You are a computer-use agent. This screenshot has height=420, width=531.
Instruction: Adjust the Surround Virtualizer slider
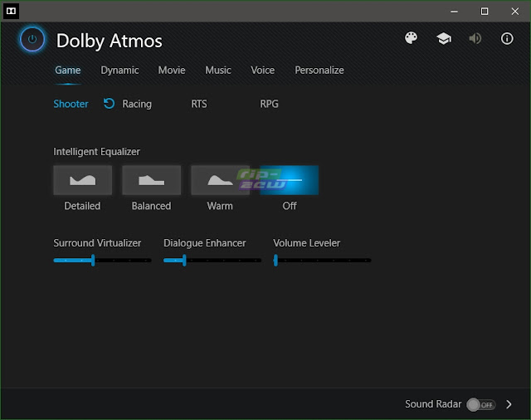(102, 261)
